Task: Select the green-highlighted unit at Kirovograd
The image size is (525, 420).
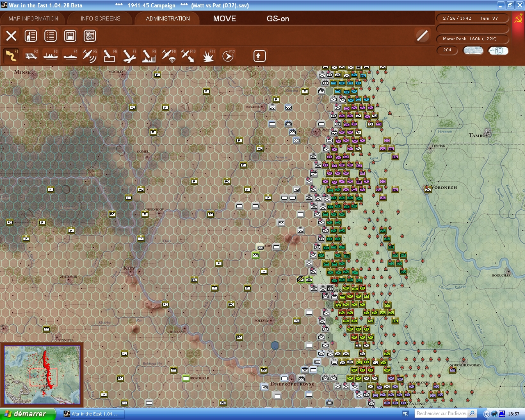Action: point(186,378)
